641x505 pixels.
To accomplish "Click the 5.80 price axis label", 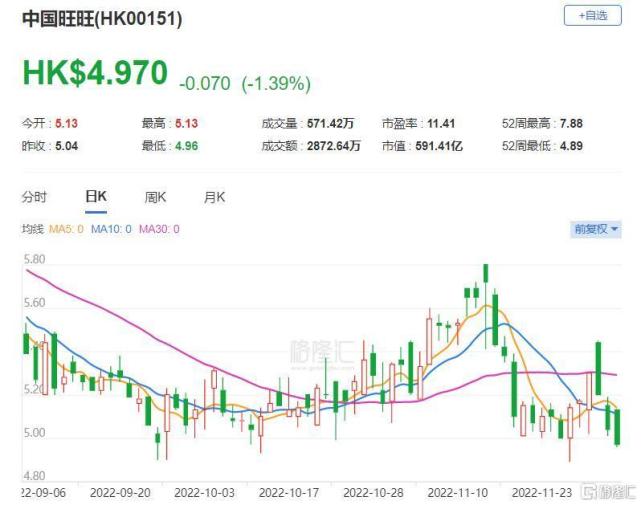I will [x=34, y=259].
